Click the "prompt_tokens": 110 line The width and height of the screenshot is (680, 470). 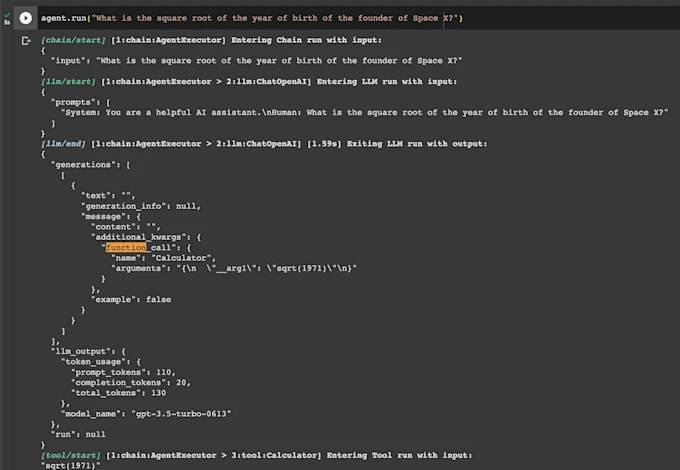coord(130,372)
